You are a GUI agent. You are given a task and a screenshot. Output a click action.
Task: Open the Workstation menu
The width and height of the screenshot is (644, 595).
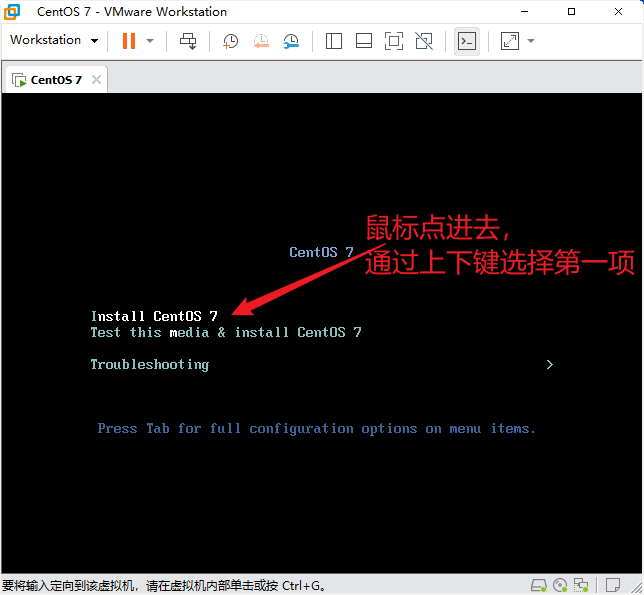coord(45,40)
